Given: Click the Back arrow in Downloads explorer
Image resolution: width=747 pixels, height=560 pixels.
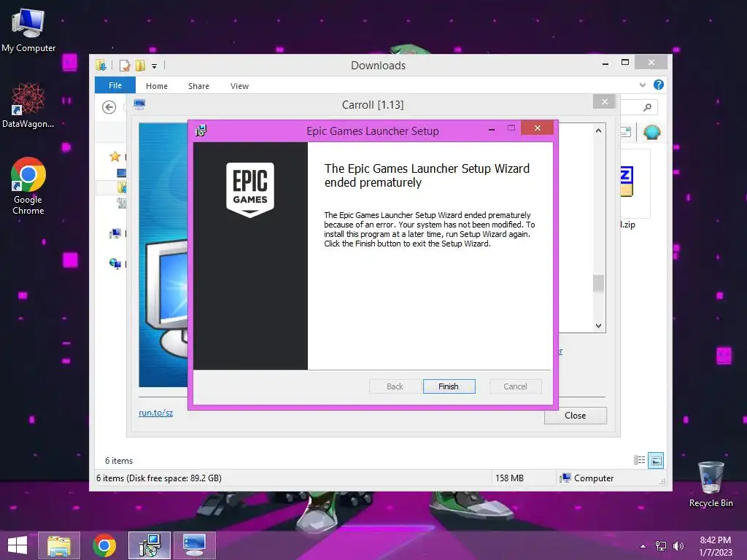Looking at the screenshot, I should pos(109,107).
